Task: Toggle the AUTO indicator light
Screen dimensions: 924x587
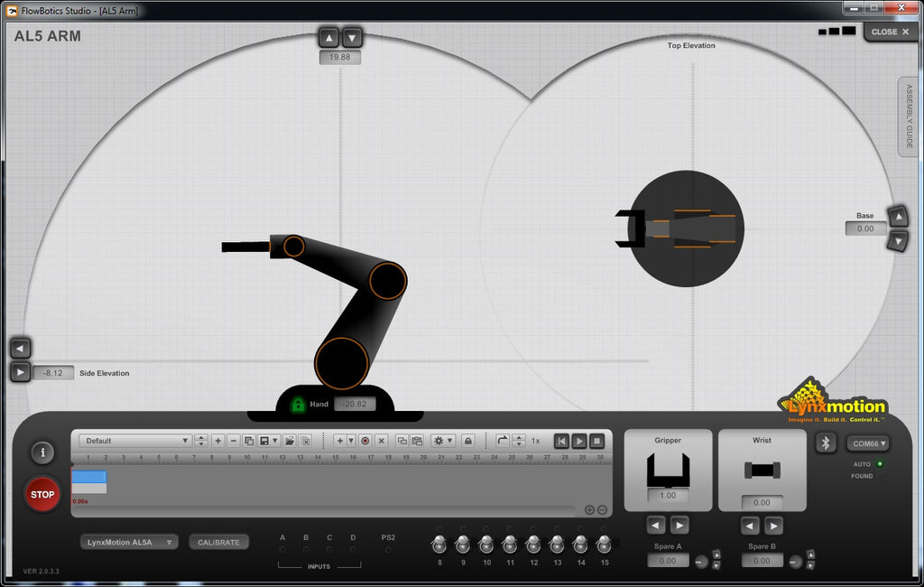Action: [880, 464]
